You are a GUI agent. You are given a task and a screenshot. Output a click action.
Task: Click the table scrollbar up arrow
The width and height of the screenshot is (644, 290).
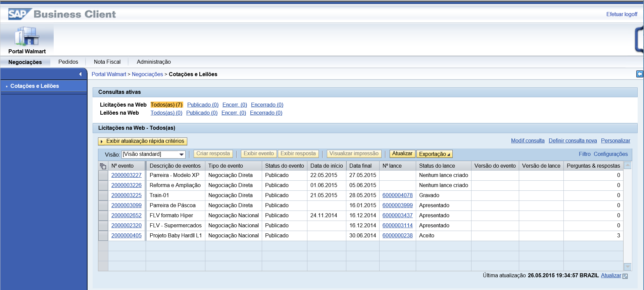coord(628,165)
